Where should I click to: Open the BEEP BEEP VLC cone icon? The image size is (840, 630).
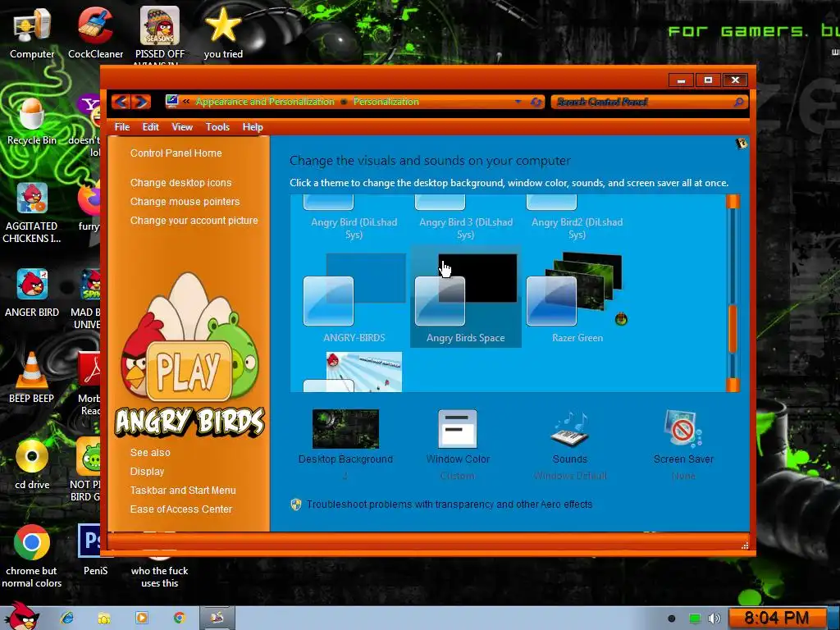(32, 377)
